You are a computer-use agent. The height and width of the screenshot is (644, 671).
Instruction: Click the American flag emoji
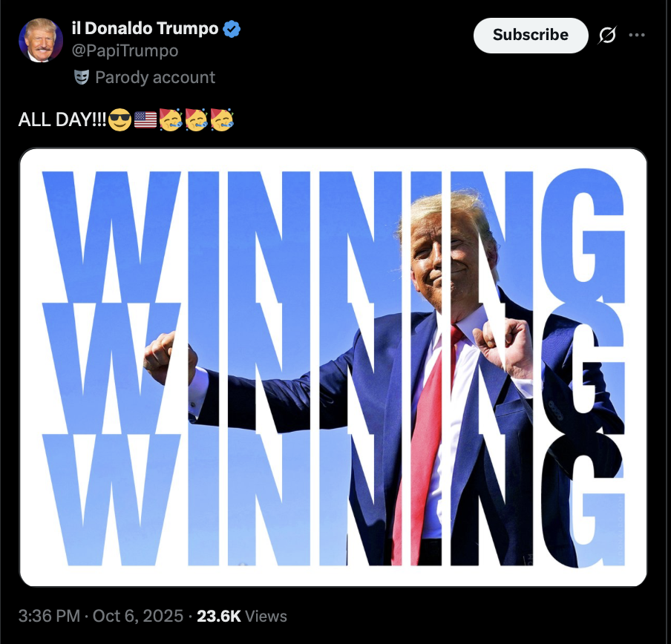click(x=145, y=119)
